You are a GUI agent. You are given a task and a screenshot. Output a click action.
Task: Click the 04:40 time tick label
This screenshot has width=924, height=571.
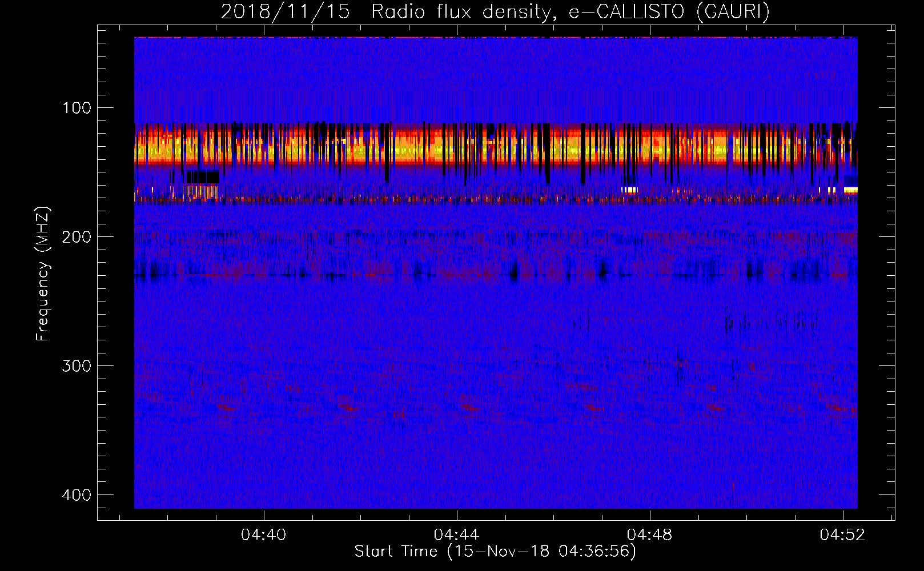[x=263, y=535]
